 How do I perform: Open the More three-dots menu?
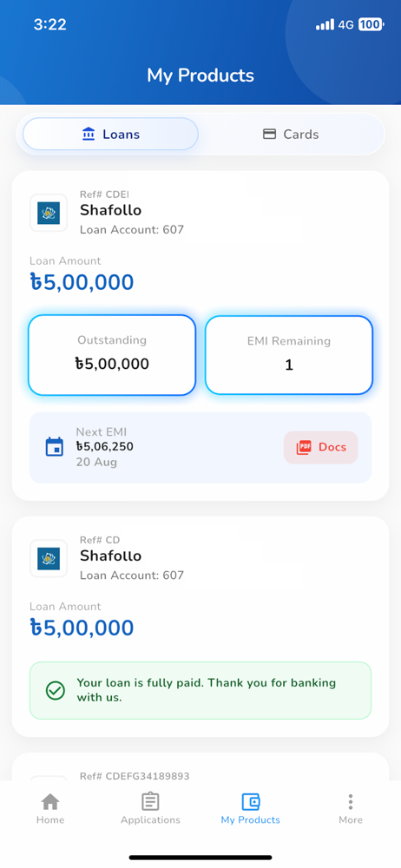click(x=351, y=801)
